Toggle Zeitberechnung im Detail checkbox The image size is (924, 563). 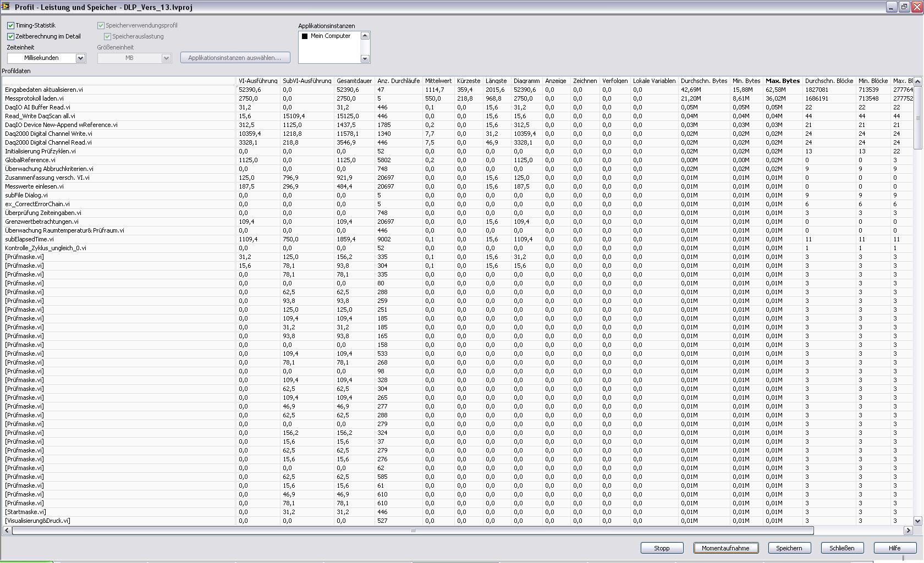click(x=10, y=36)
